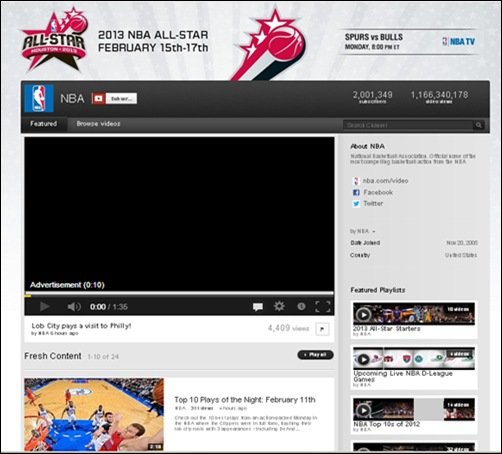Click the NBA logo icon next to nba.com/video
The width and height of the screenshot is (502, 454).
pyautogui.click(x=356, y=181)
